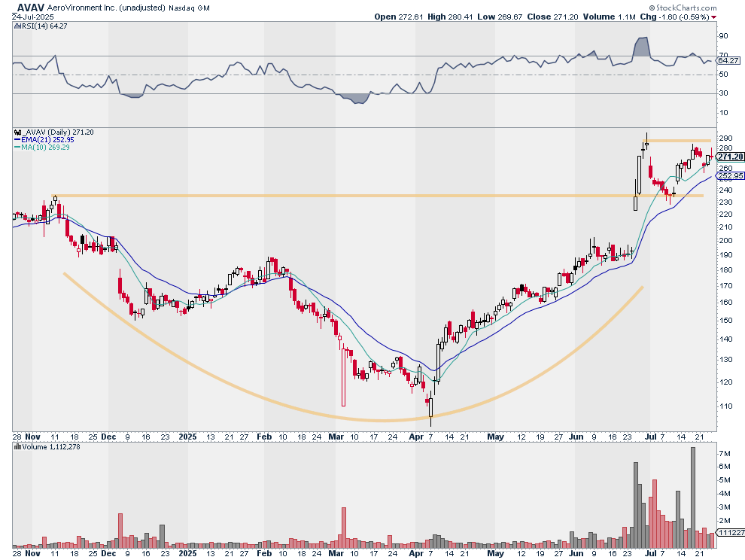Click the 24-Jul-2025 chart date
Screen dimensions: 745x560
(x=33, y=17)
